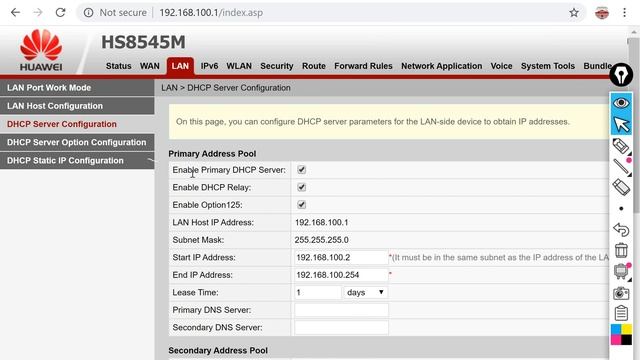The height and width of the screenshot is (360, 640).
Task: Click the LAN > DHCP Server Configuration breadcrumb
Action: pyautogui.click(x=226, y=88)
